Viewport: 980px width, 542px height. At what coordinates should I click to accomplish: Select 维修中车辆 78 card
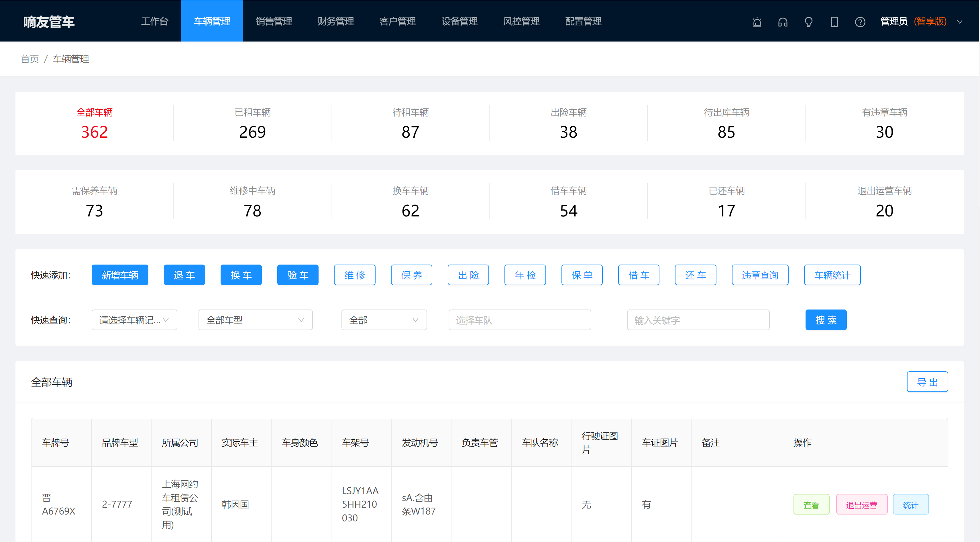pyautogui.click(x=253, y=202)
